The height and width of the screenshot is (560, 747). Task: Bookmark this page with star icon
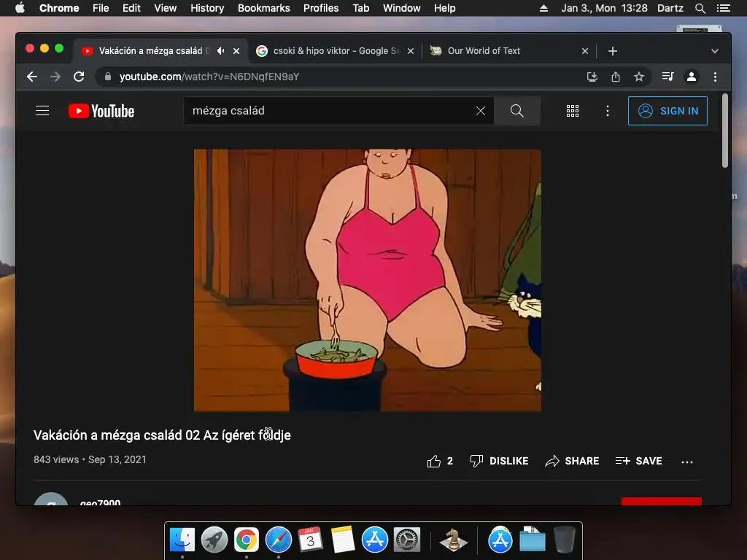pyautogui.click(x=639, y=77)
